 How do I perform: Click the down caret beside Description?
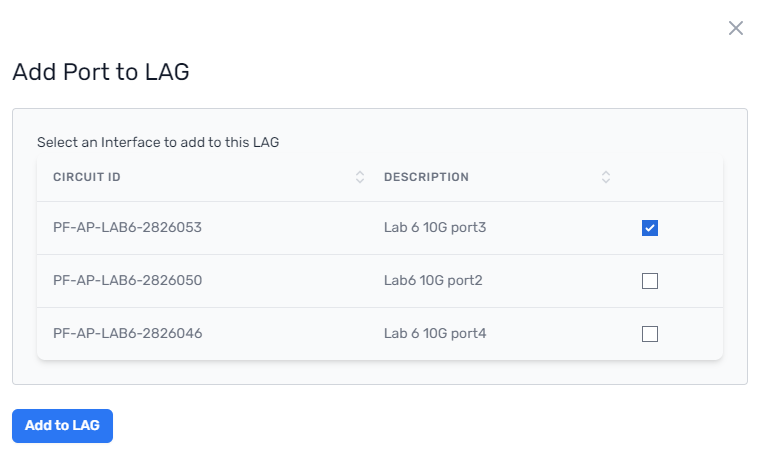[x=605, y=181]
